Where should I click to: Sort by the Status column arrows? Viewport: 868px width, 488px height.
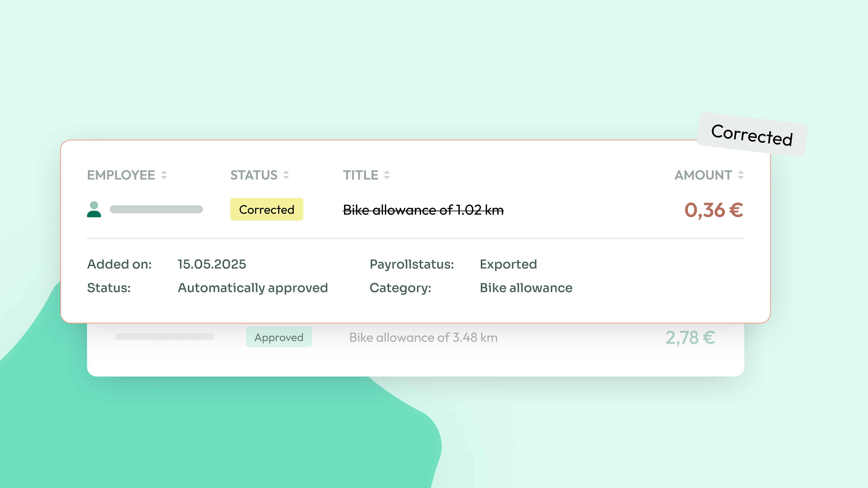(286, 175)
